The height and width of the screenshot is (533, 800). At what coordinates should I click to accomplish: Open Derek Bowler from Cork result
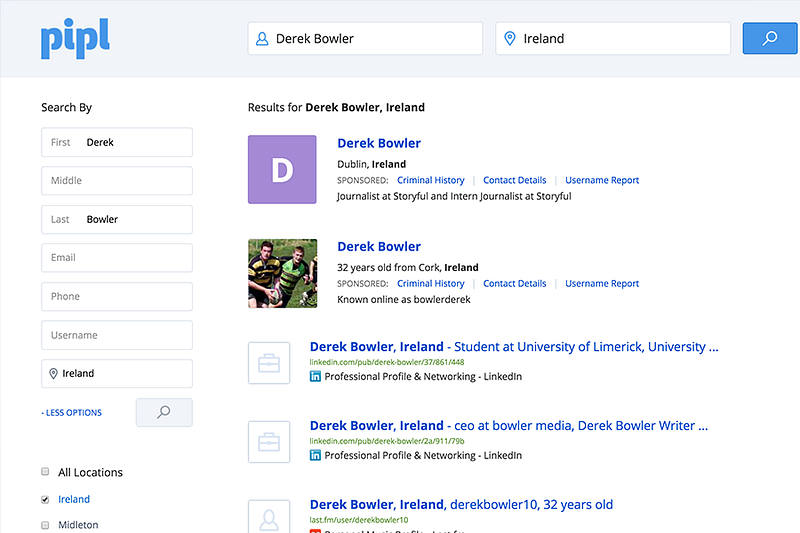click(x=379, y=247)
